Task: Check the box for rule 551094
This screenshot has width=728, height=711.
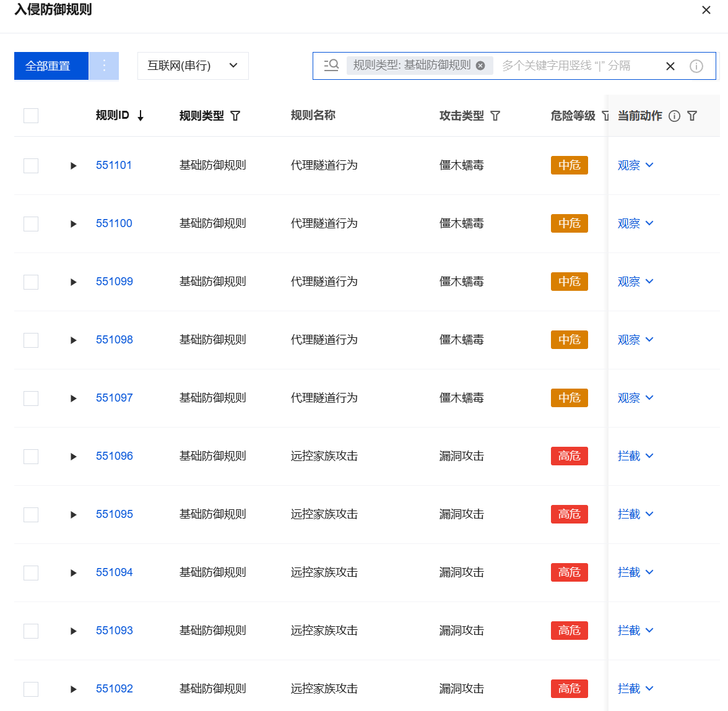Action: [x=31, y=573]
